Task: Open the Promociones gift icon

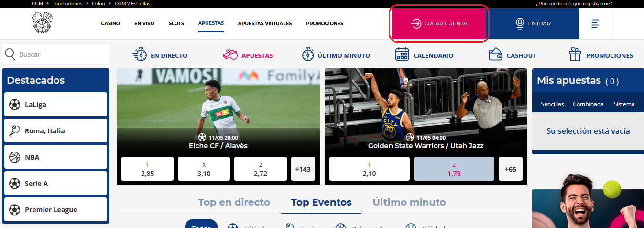Action: click(575, 54)
